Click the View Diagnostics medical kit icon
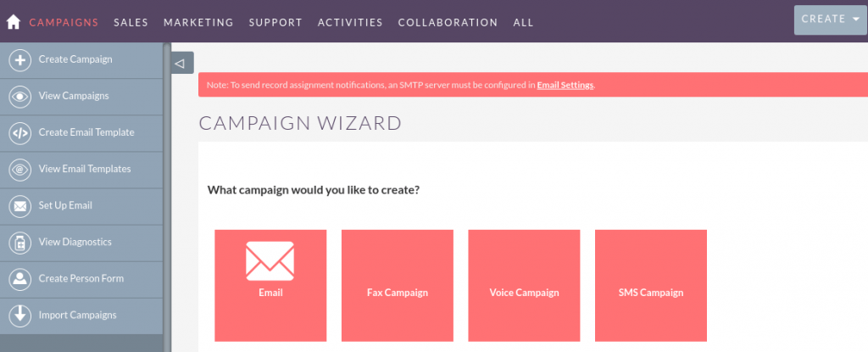Image resolution: width=868 pixels, height=352 pixels. pyautogui.click(x=20, y=243)
